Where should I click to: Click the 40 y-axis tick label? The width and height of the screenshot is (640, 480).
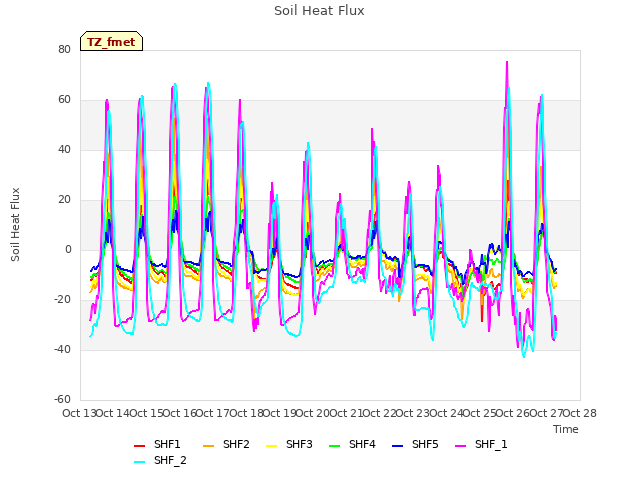(64, 149)
